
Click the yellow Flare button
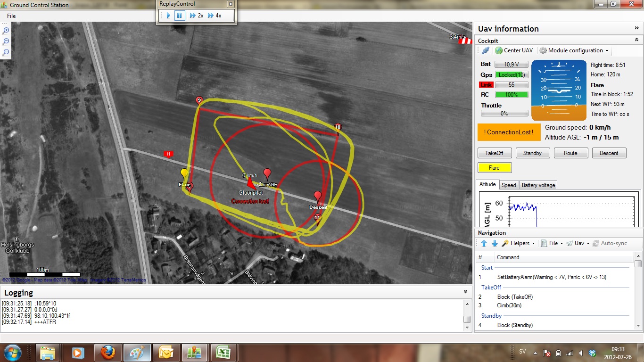coord(494,168)
